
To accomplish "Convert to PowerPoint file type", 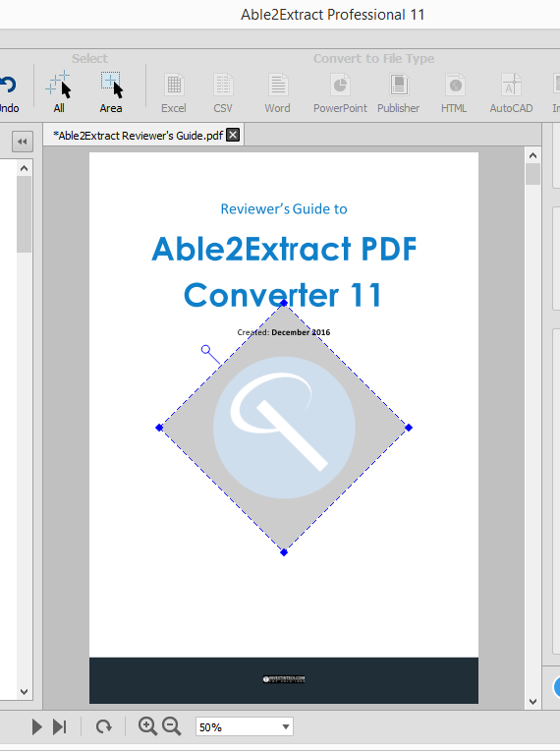I will pos(340,93).
